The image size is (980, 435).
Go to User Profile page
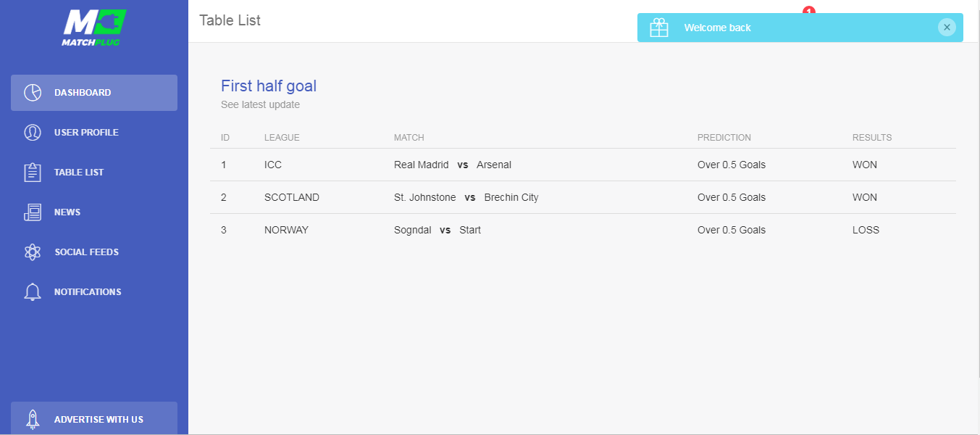pos(94,133)
